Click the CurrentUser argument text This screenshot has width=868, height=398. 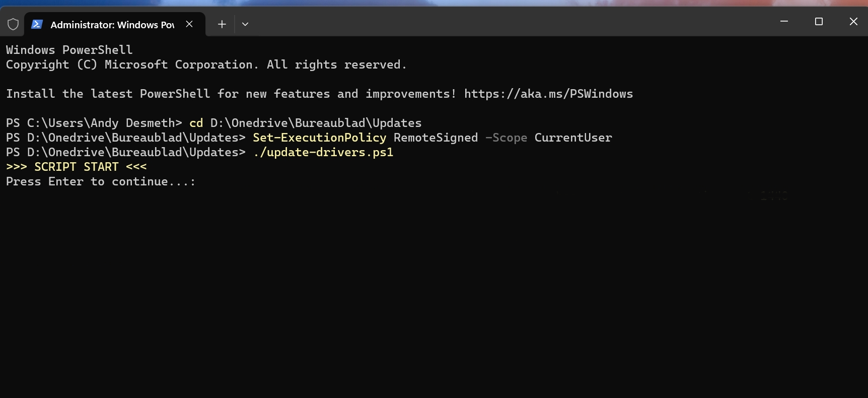point(573,138)
